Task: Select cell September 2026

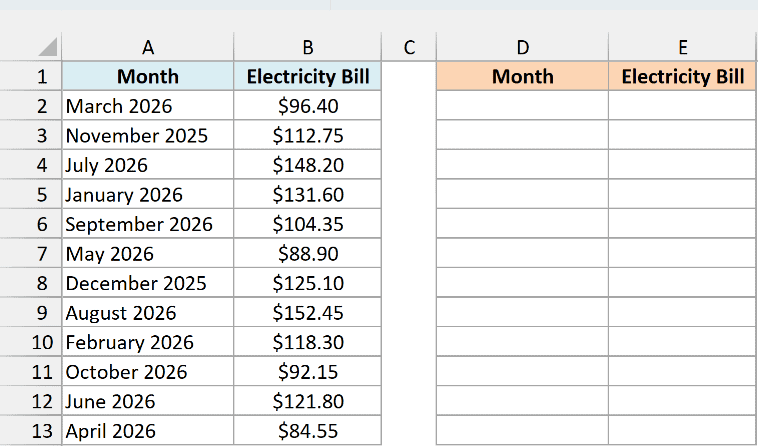Action: [148, 224]
